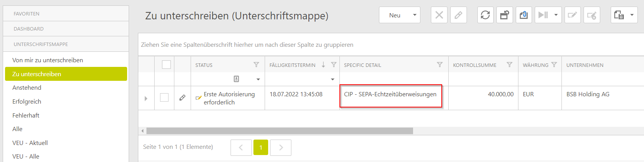
Task: Open the Status filter dropdown arrow
Action: tap(258, 79)
